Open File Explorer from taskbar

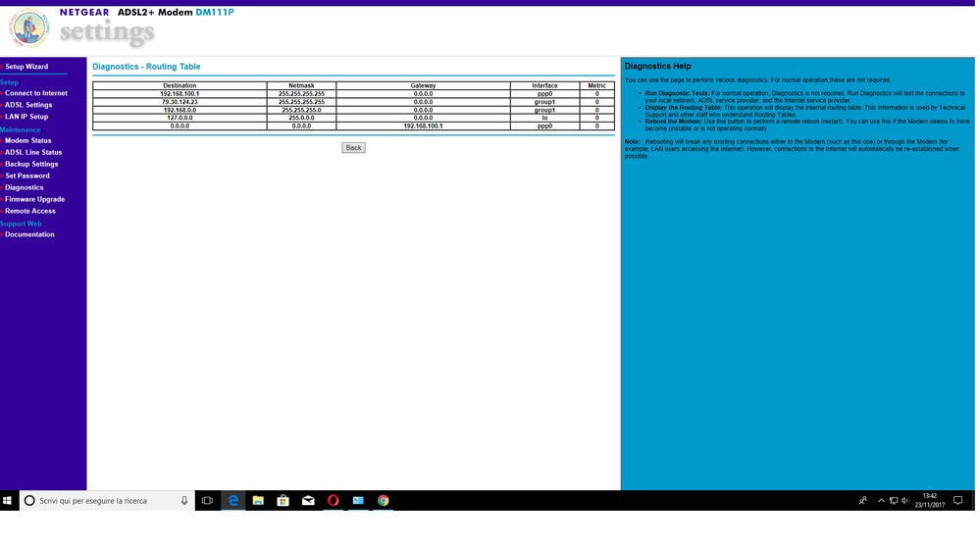258,500
